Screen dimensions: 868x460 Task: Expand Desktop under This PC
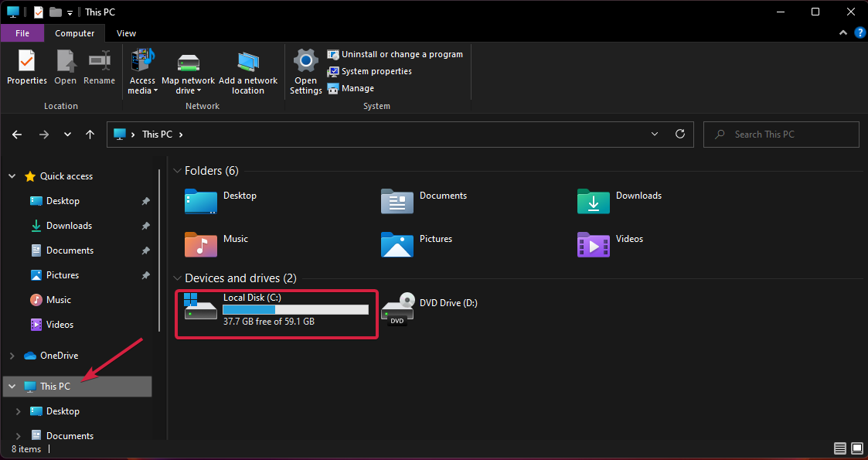pyautogui.click(x=18, y=411)
